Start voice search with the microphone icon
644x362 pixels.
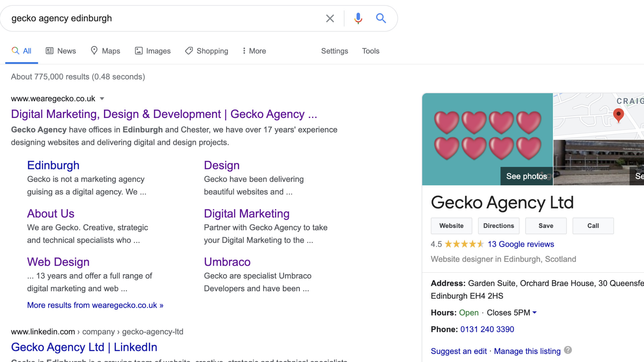point(358,18)
